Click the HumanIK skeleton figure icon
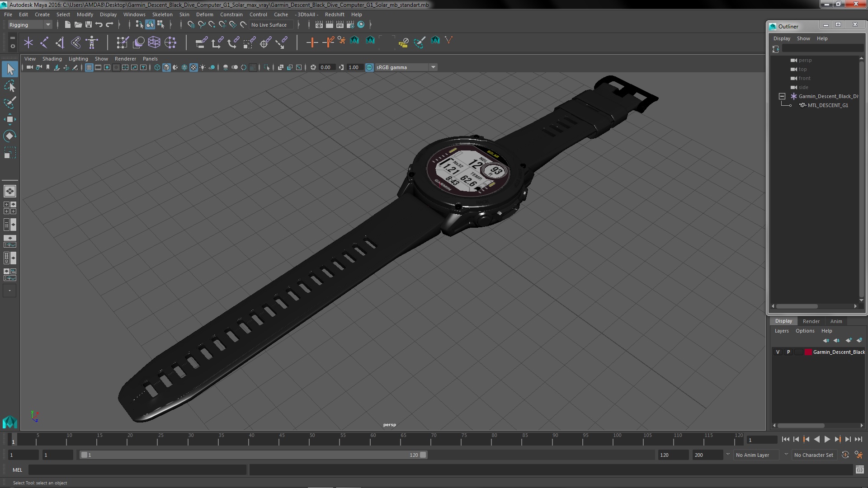The width and height of the screenshot is (868, 488). tap(92, 42)
